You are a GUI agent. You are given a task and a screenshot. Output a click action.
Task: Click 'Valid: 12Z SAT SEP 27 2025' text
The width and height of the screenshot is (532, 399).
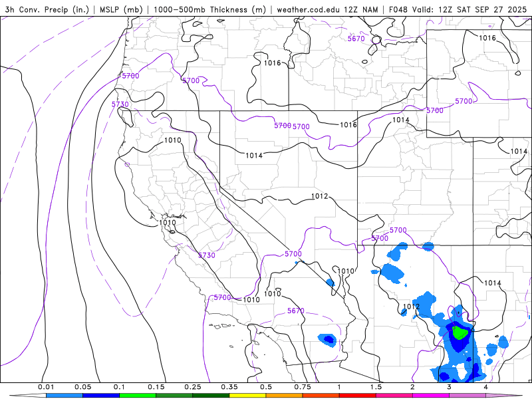(x=469, y=10)
